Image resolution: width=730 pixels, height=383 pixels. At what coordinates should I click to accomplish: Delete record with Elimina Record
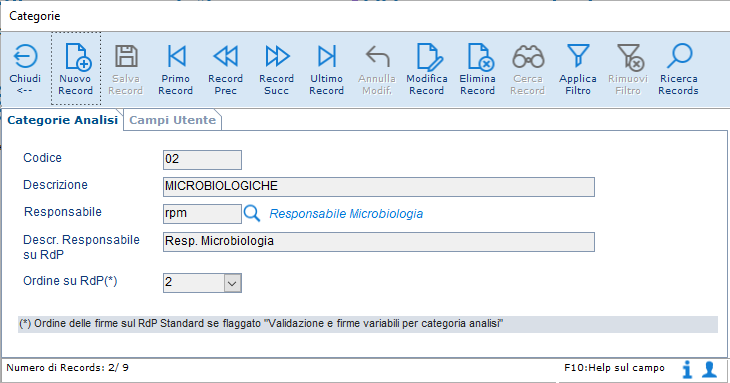point(478,70)
